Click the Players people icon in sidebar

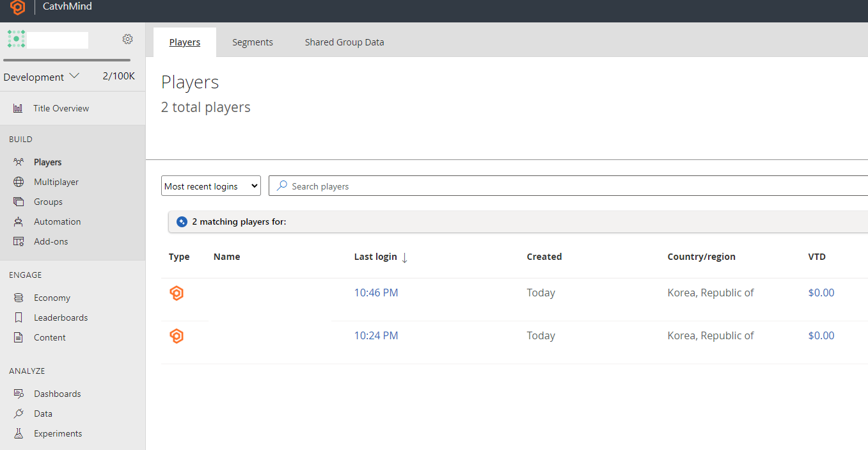19,162
